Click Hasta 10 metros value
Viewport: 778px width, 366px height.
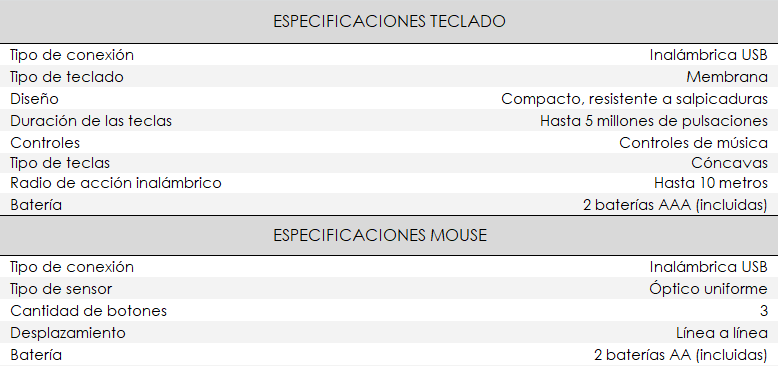tap(711, 183)
